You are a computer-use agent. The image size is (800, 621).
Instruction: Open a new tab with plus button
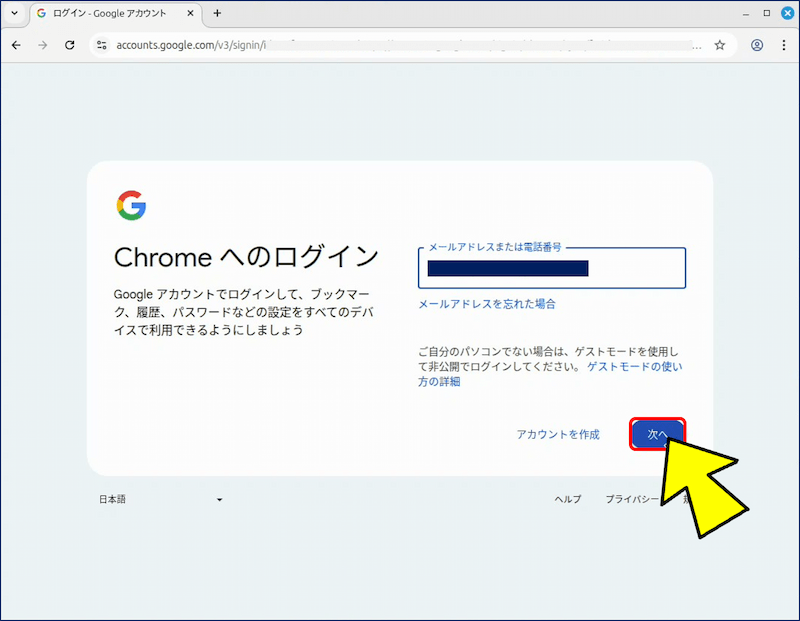pos(217,13)
